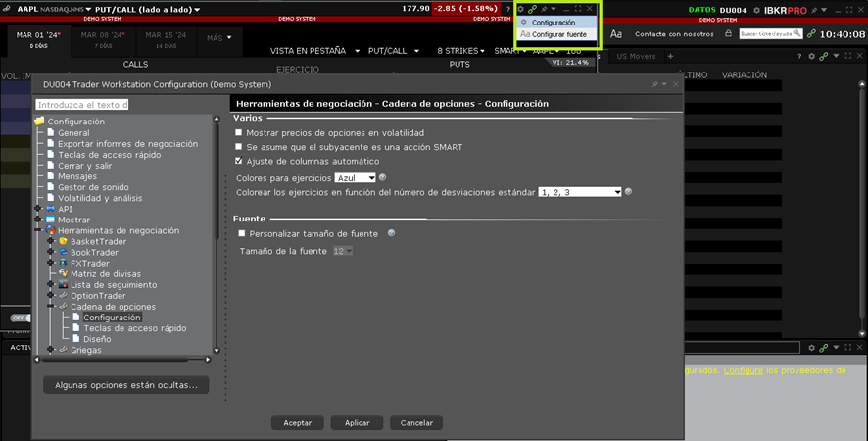Click the Aa font size icon in toolbar
The width and height of the screenshot is (868, 441).
pyautogui.click(x=616, y=33)
